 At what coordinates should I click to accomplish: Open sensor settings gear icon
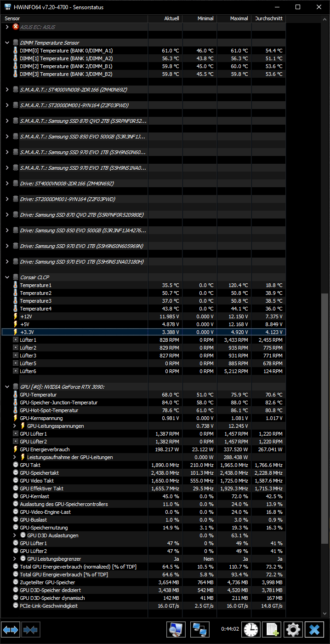point(293,629)
